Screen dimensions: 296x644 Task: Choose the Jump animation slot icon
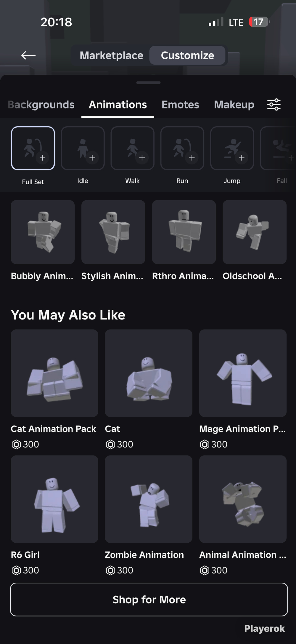pos(232,148)
